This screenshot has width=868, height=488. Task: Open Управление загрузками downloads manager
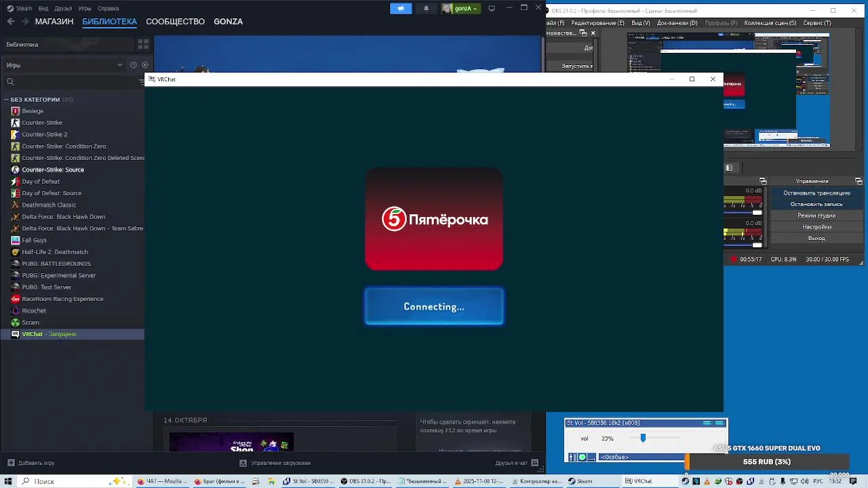coord(275,463)
